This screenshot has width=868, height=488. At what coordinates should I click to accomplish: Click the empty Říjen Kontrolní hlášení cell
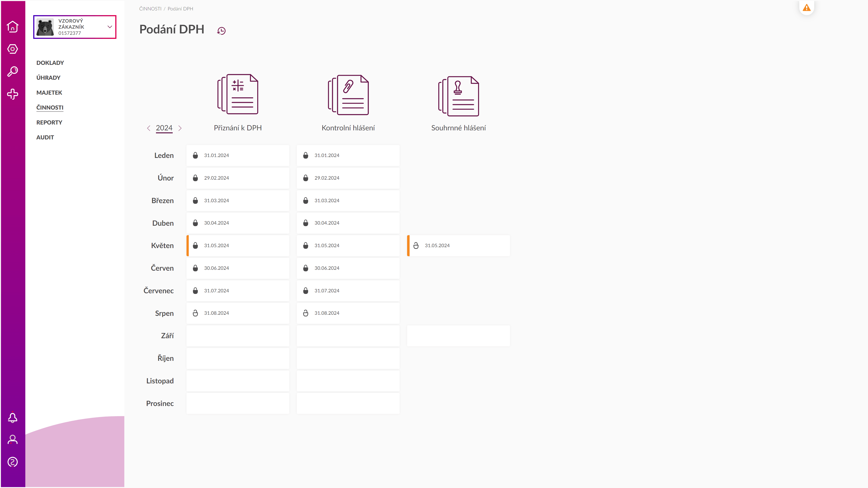tap(348, 358)
